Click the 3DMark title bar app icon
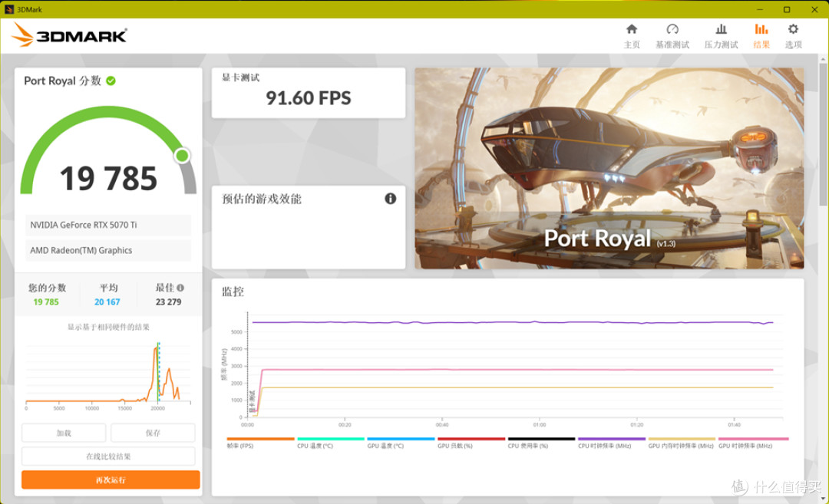Screen dimensions: 829x504 [9, 9]
